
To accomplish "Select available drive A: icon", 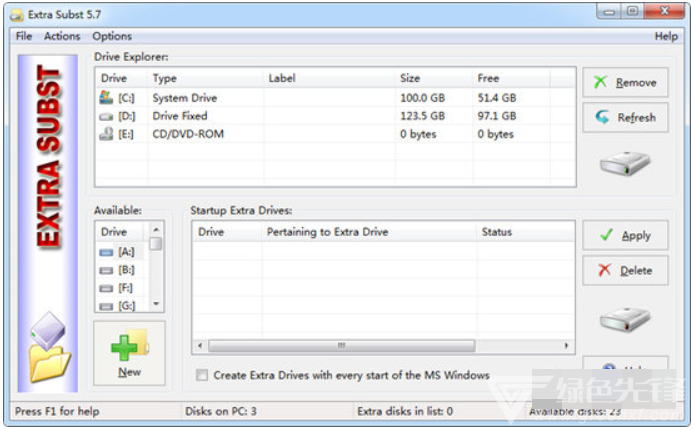I will (106, 253).
